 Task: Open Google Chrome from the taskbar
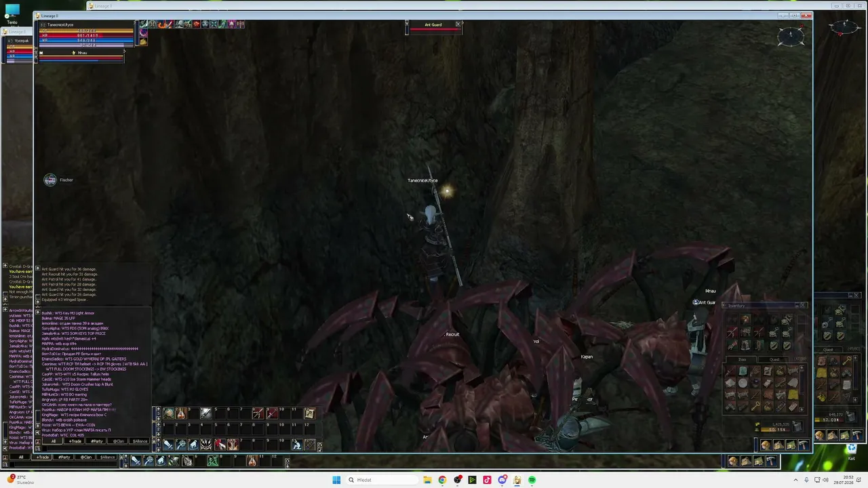pyautogui.click(x=442, y=480)
